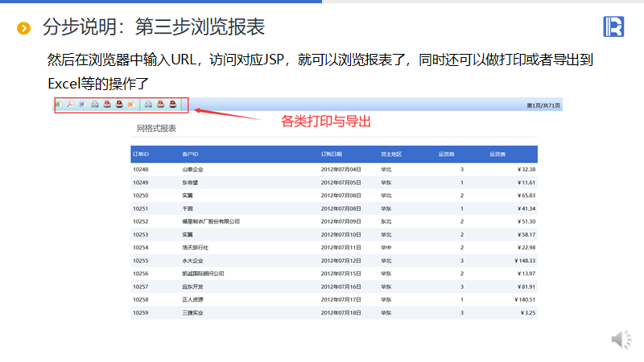Click freight value ¥148.33
Viewport: 644px width, 362px height.
[x=525, y=261]
